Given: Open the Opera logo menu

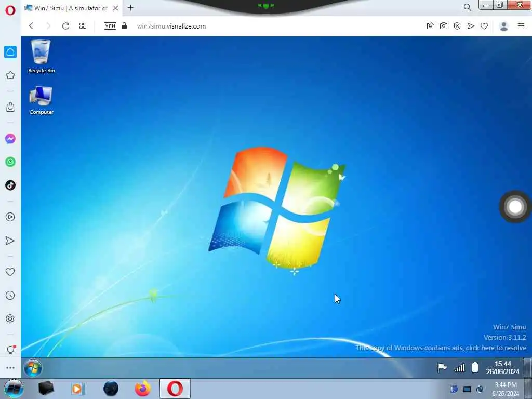Looking at the screenshot, I should [x=10, y=10].
